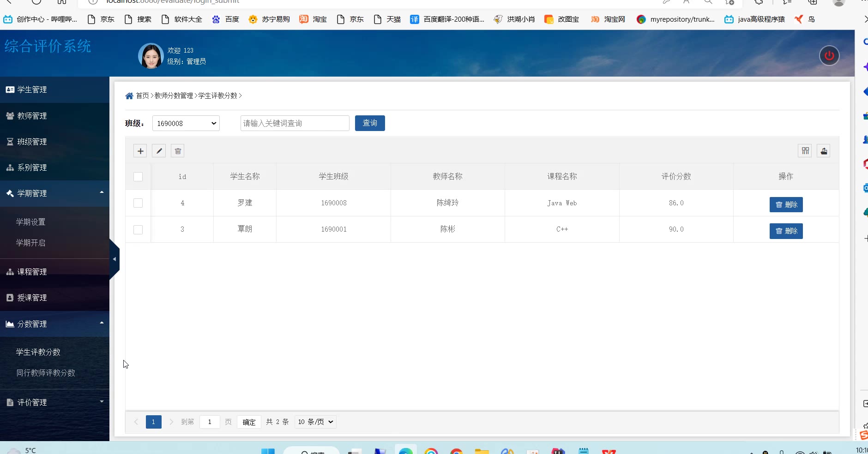The image size is (868, 454).
Task: Click the keyword search input field
Action: point(295,123)
